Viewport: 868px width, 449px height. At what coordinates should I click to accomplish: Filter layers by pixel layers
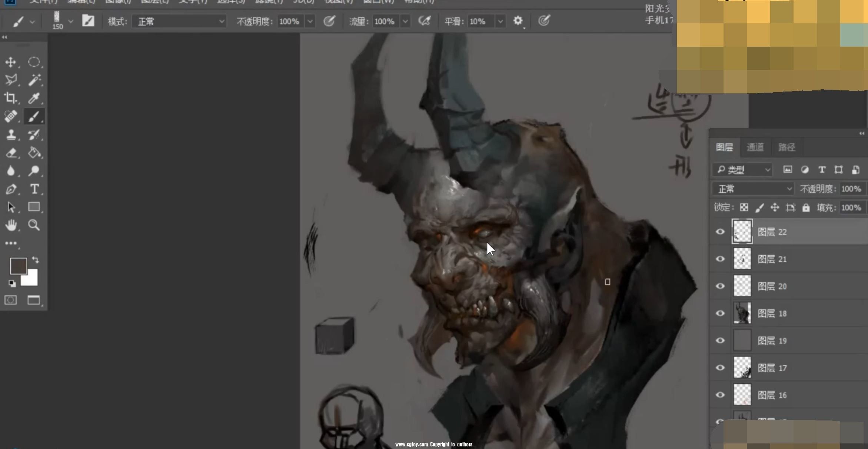click(x=788, y=170)
